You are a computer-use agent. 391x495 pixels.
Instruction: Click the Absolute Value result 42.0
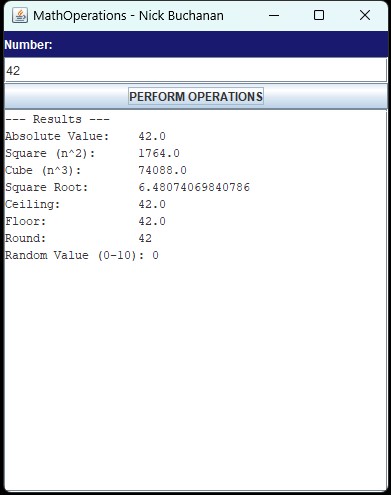pyautogui.click(x=152, y=136)
